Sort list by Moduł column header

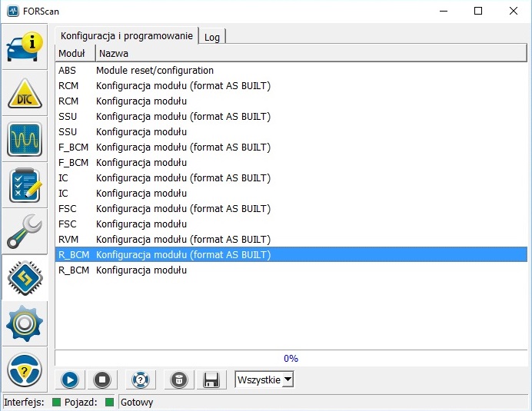[x=74, y=54]
